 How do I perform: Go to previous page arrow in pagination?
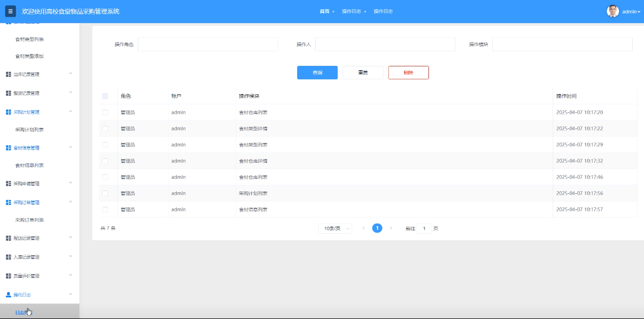(364, 228)
